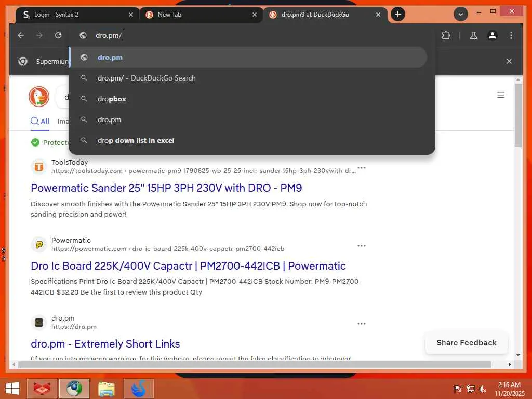Click the Action Center flag tray icon
Viewport: 532px width, 399px height.
tap(458, 389)
